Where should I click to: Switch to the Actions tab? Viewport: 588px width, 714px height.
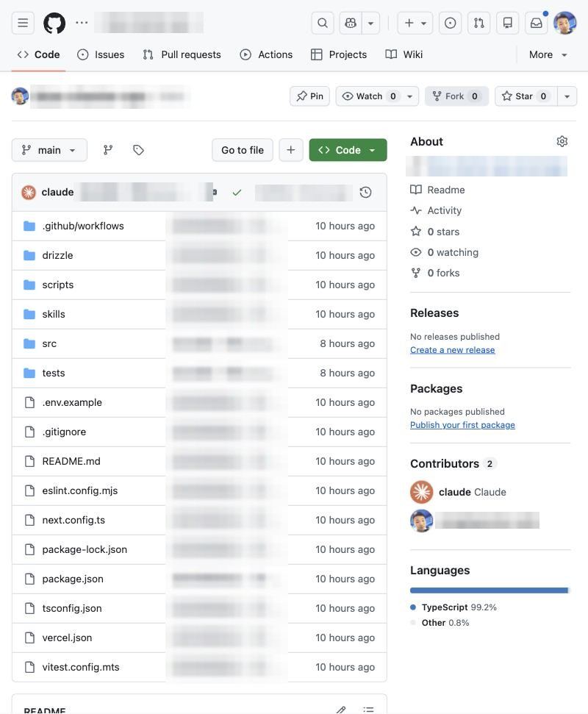tap(266, 54)
